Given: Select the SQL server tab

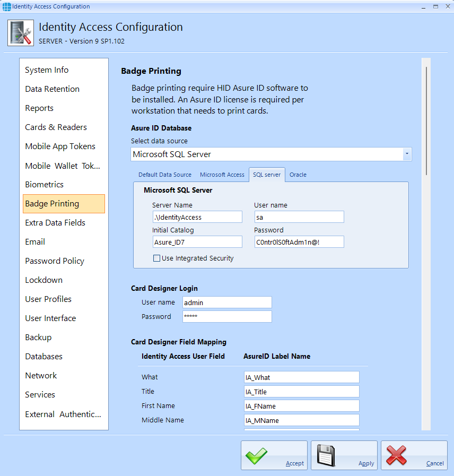Looking at the screenshot, I should point(267,175).
